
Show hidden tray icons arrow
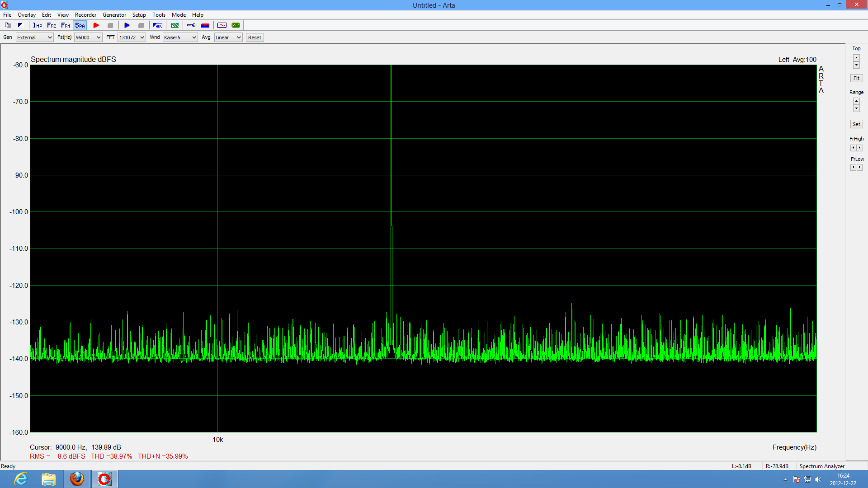click(785, 479)
